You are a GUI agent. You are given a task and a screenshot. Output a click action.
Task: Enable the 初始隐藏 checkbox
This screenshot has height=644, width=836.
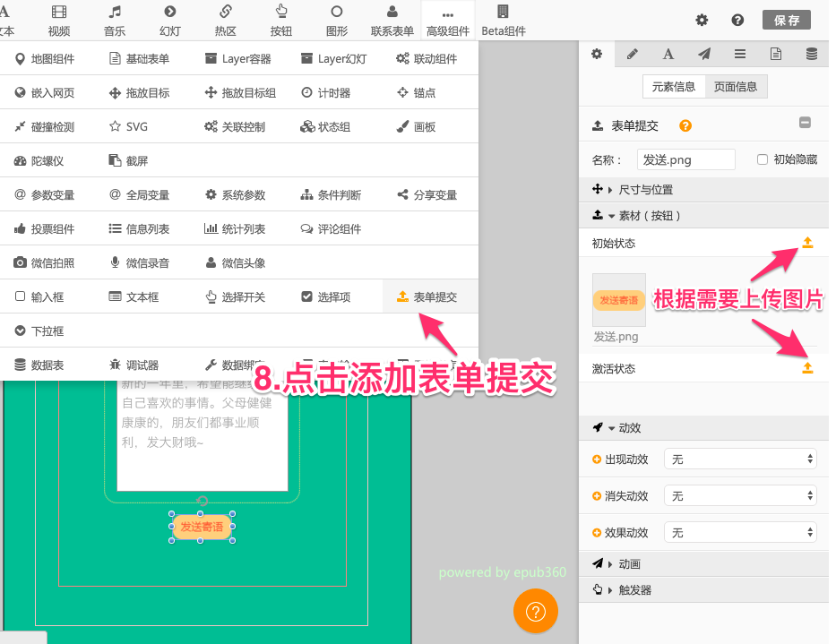tap(763, 159)
